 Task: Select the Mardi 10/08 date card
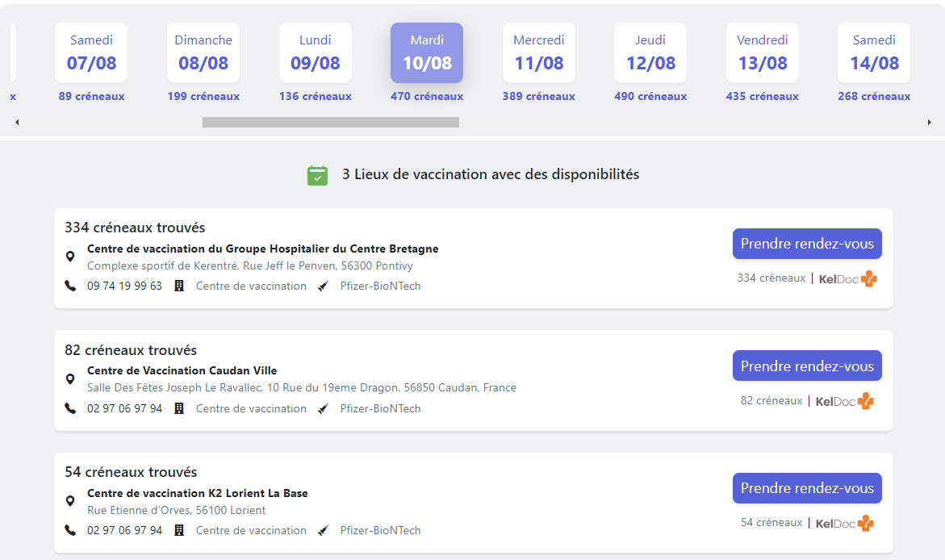[427, 53]
